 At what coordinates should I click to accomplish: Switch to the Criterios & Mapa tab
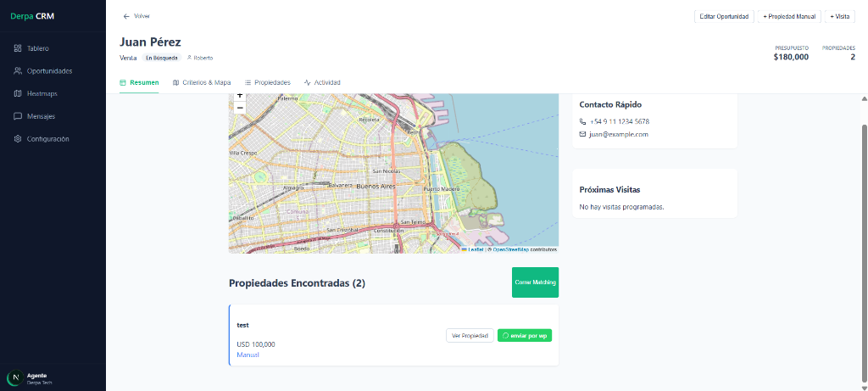pyautogui.click(x=201, y=82)
